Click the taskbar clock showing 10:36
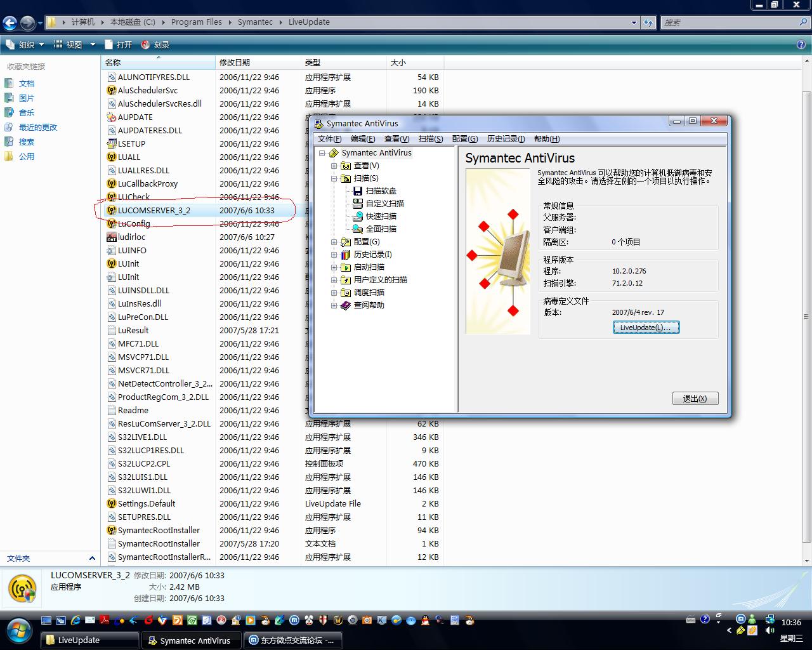812x650 pixels. point(791,623)
